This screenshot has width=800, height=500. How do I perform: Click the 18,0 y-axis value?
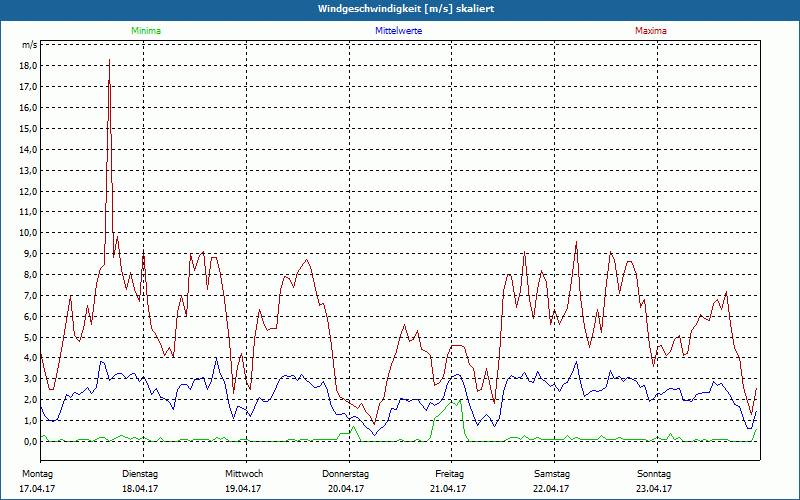28,66
